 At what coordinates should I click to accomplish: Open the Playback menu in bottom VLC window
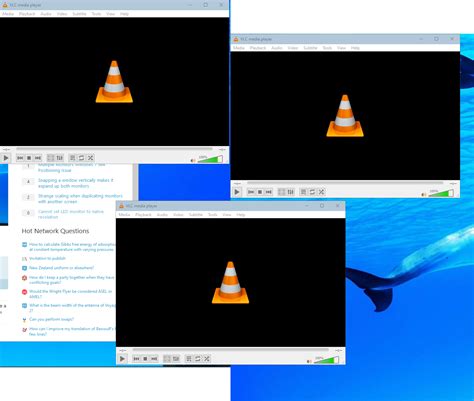pos(143,215)
